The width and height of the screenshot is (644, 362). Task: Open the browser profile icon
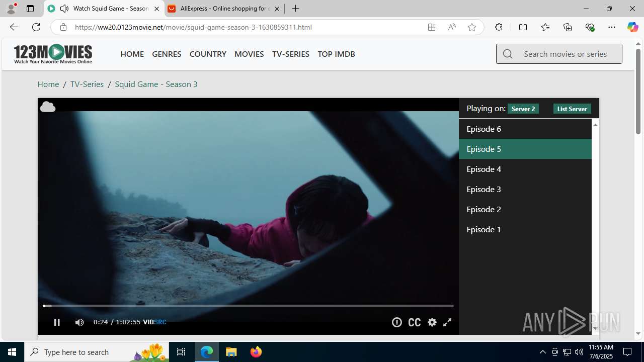[x=11, y=9]
